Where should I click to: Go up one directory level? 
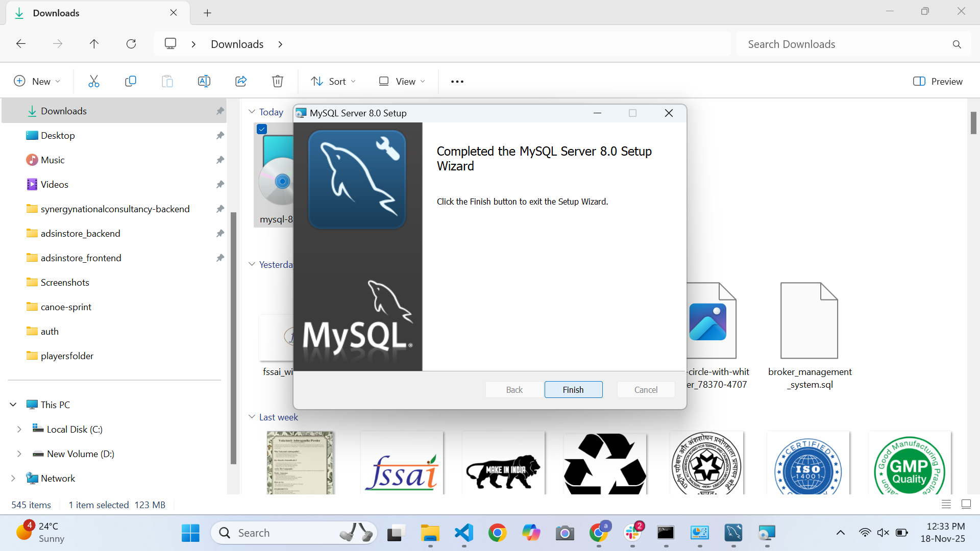(94, 44)
